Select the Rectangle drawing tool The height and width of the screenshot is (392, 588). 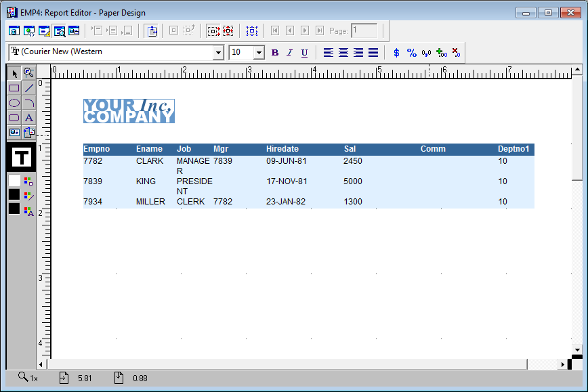tap(14, 88)
